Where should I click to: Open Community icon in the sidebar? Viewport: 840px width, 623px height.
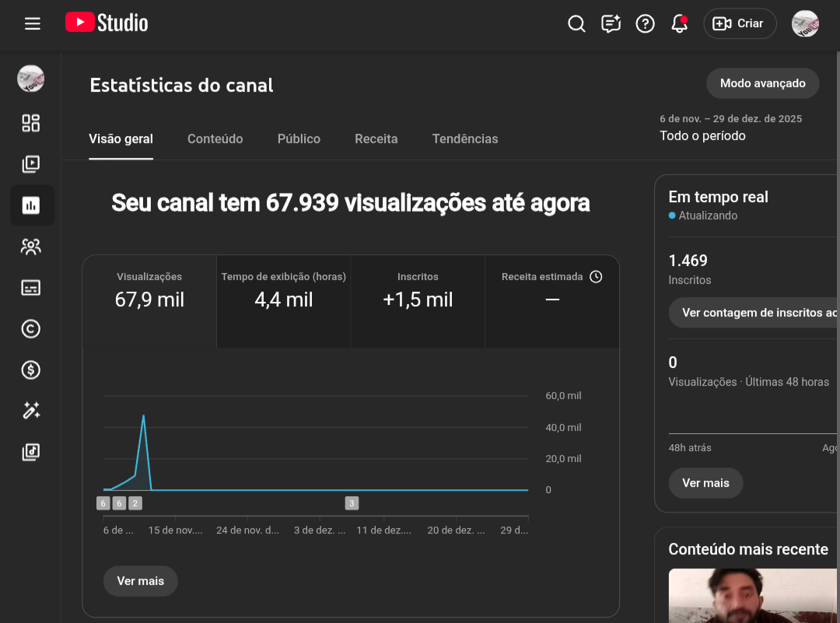pos(31,247)
